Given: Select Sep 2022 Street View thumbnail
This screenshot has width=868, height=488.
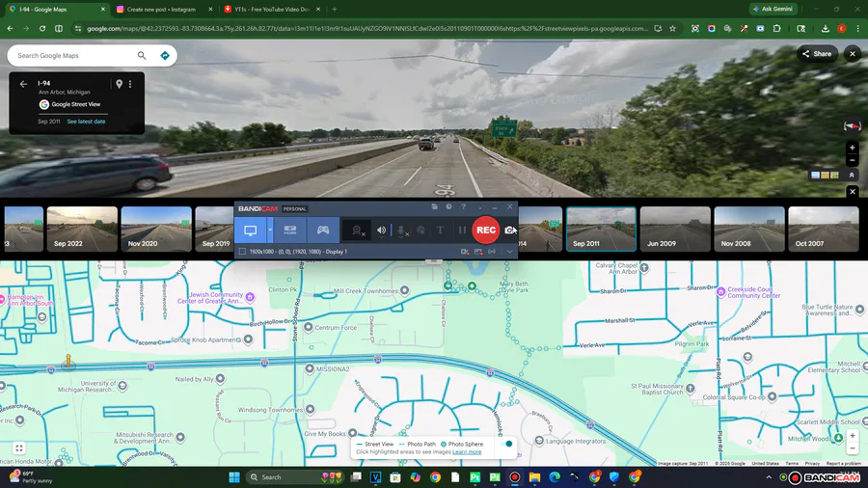Looking at the screenshot, I should pyautogui.click(x=82, y=230).
